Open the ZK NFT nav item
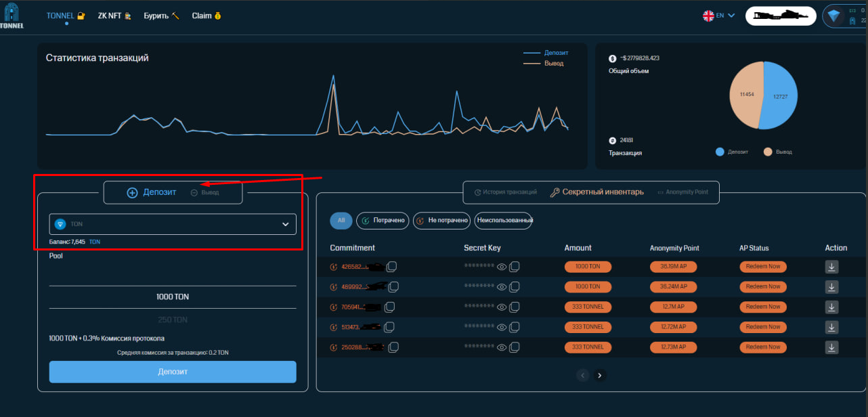The height and width of the screenshot is (417, 868). click(x=114, y=16)
